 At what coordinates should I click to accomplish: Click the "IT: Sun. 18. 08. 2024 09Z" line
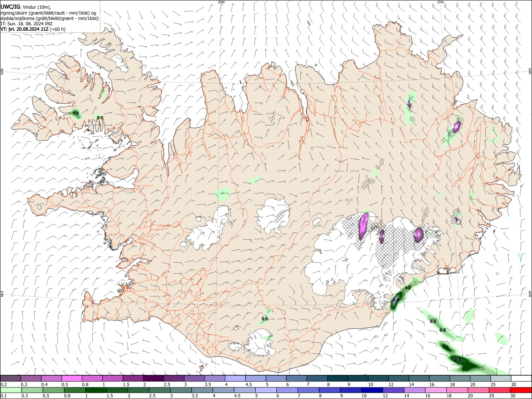pyautogui.click(x=27, y=24)
